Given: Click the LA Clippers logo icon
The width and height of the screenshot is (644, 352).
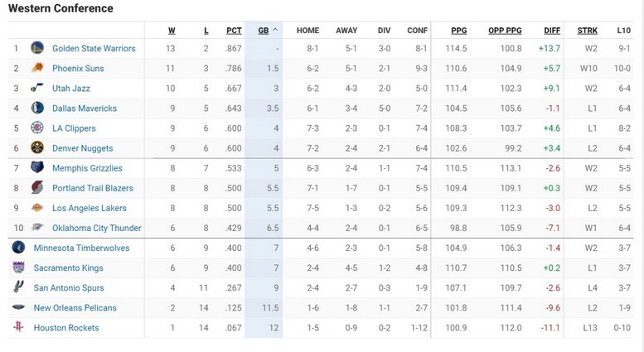Looking at the screenshot, I should (36, 128).
